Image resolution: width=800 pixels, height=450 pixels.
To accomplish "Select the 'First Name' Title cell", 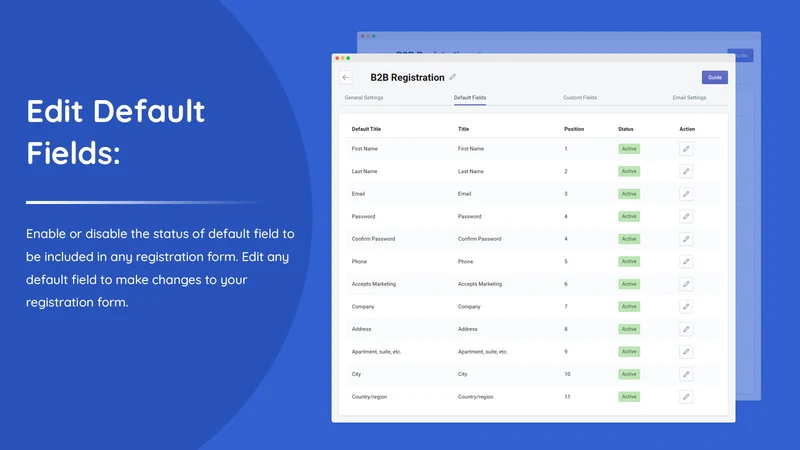I will point(471,149).
